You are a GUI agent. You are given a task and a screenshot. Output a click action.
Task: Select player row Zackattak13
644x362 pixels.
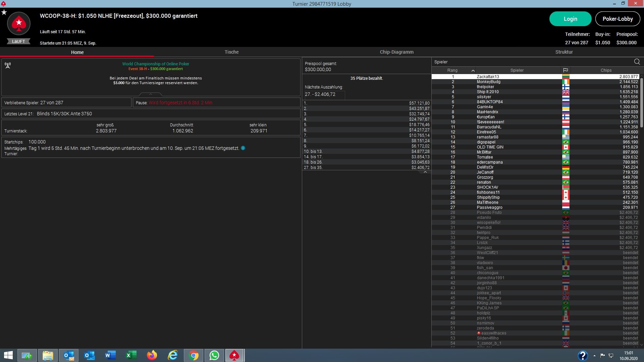point(488,77)
